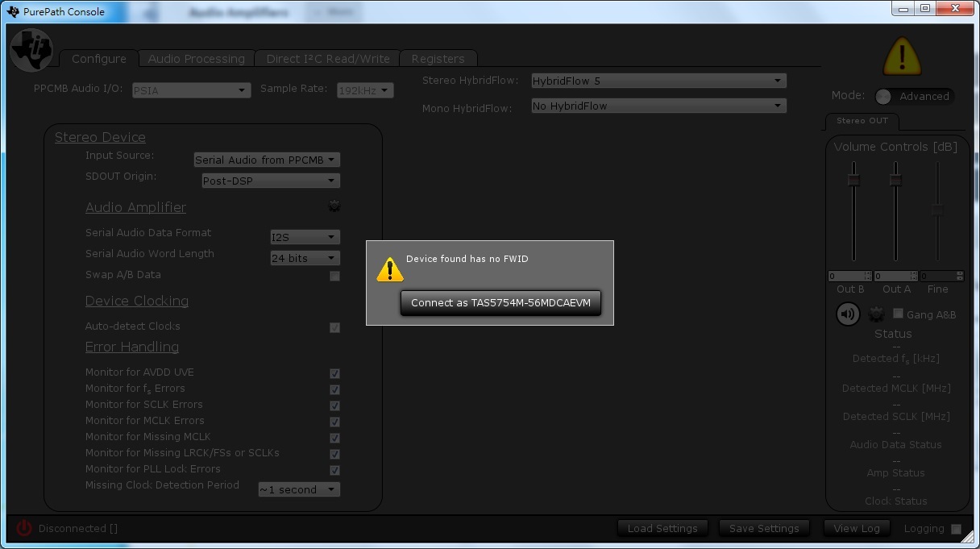Click the Load Settings button

[662, 529]
